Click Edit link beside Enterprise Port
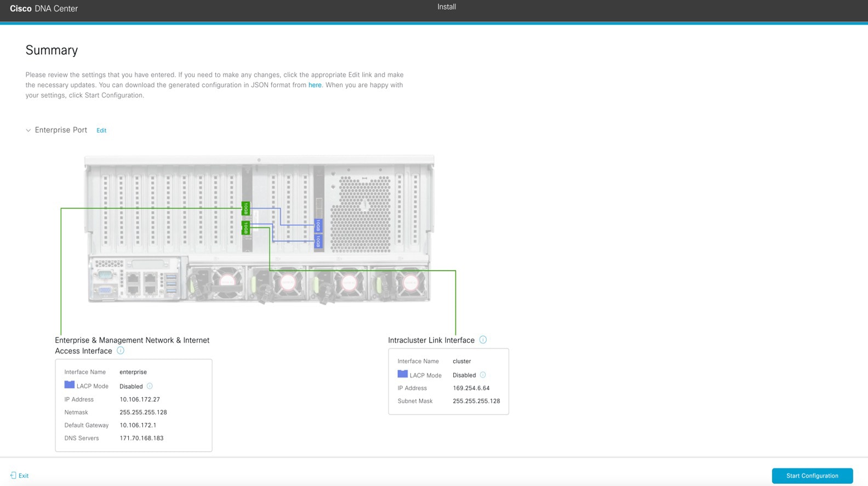This screenshot has height=486, width=868. tap(101, 130)
